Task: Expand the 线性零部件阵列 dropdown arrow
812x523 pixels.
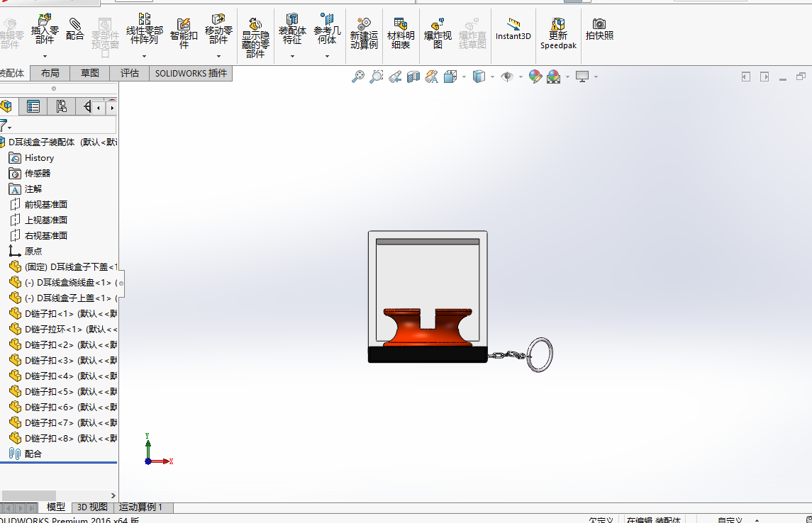Action: pyautogui.click(x=145, y=56)
